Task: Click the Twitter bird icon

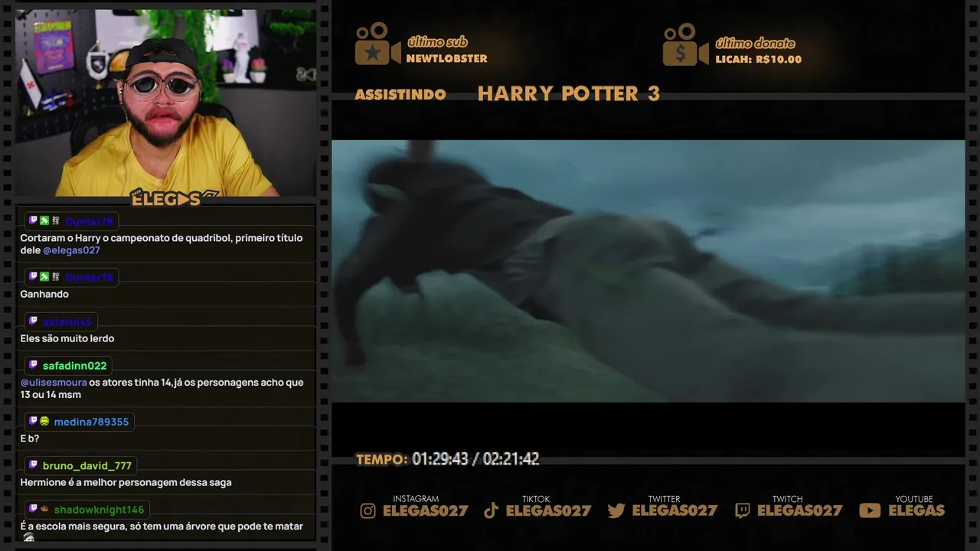Action: 616,510
